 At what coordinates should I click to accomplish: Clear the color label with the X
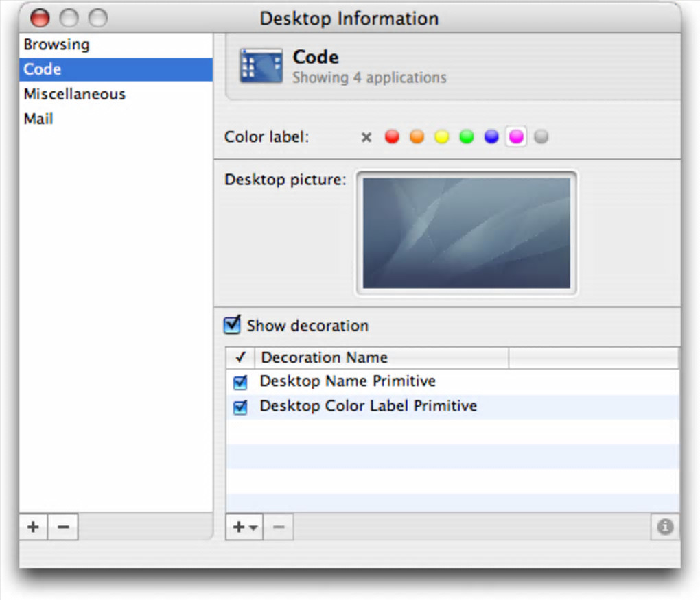[x=366, y=137]
